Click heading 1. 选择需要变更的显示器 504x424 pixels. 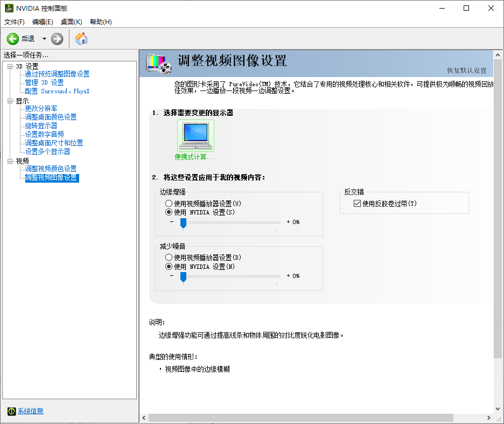coord(193,113)
